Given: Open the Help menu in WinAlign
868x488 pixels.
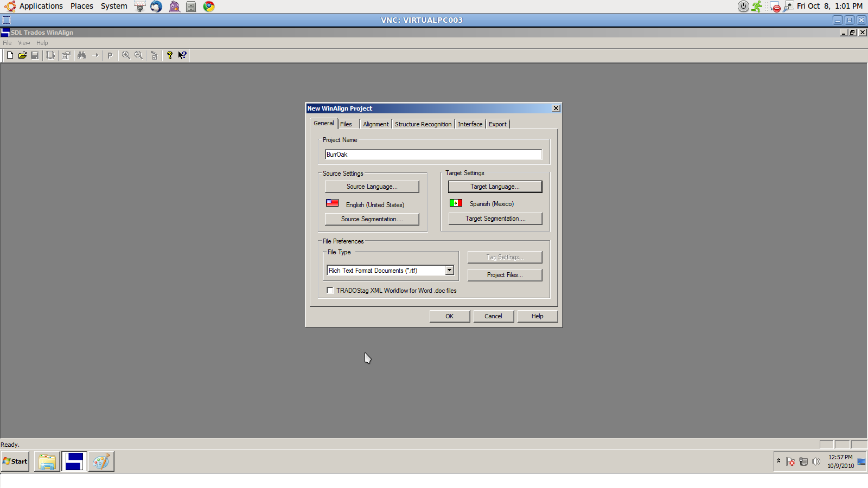Looking at the screenshot, I should tap(42, 43).
